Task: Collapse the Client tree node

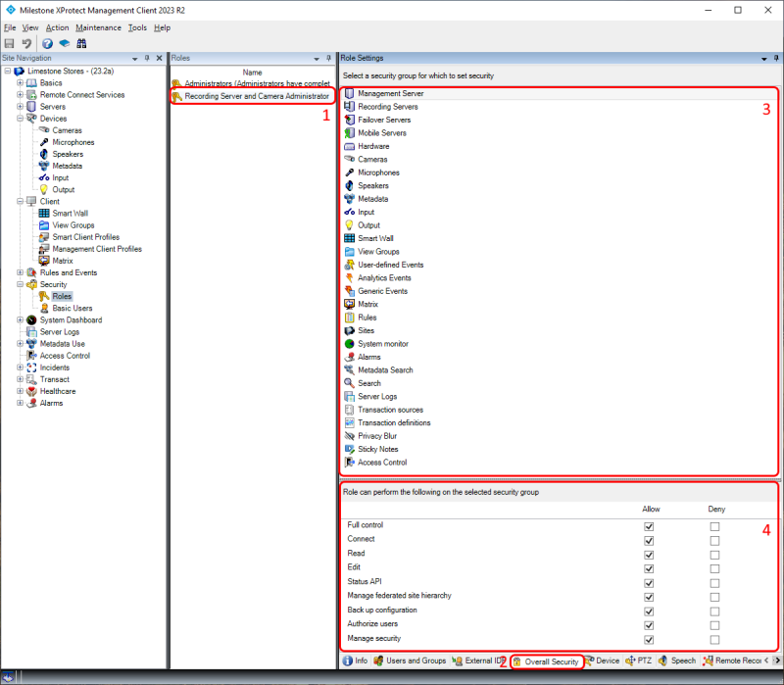Action: (x=20, y=201)
